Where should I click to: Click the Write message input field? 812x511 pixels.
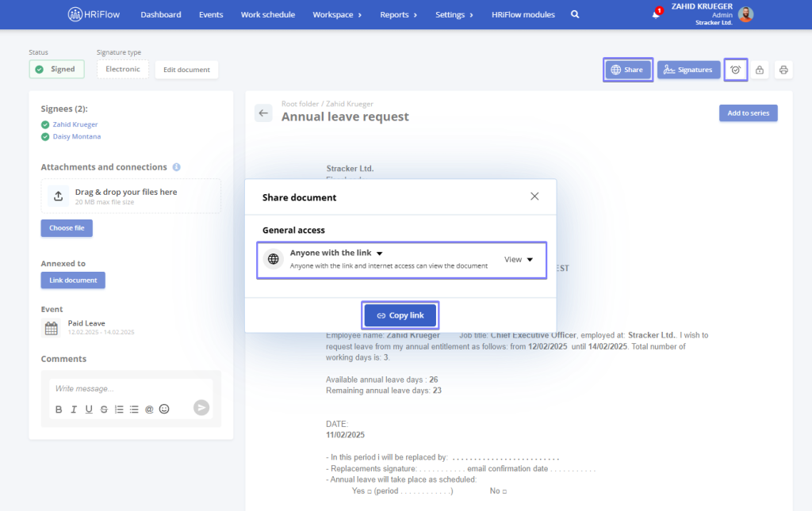pyautogui.click(x=131, y=389)
